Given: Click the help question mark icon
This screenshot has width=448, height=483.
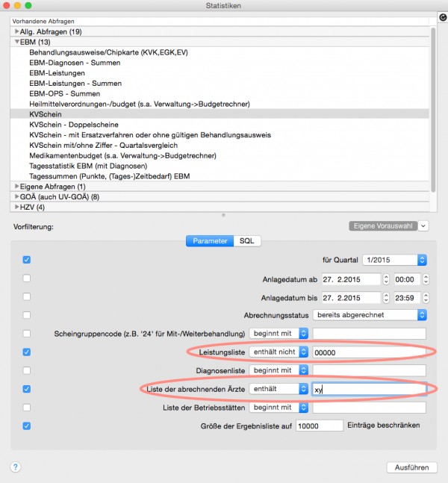Looking at the screenshot, I should click(16, 467).
